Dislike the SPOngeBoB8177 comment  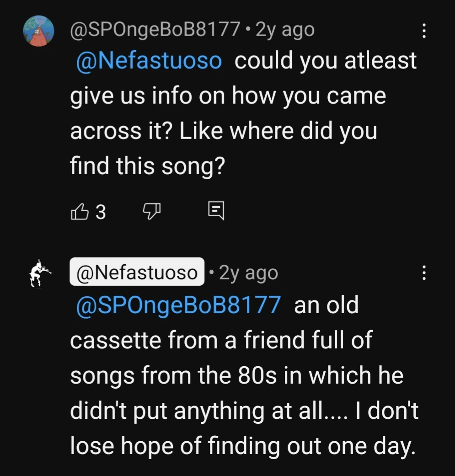[152, 211]
